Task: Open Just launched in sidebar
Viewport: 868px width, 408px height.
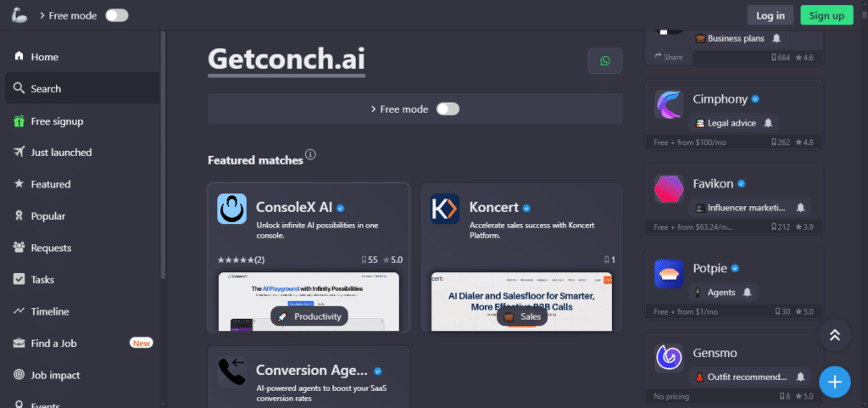Action: (82, 152)
